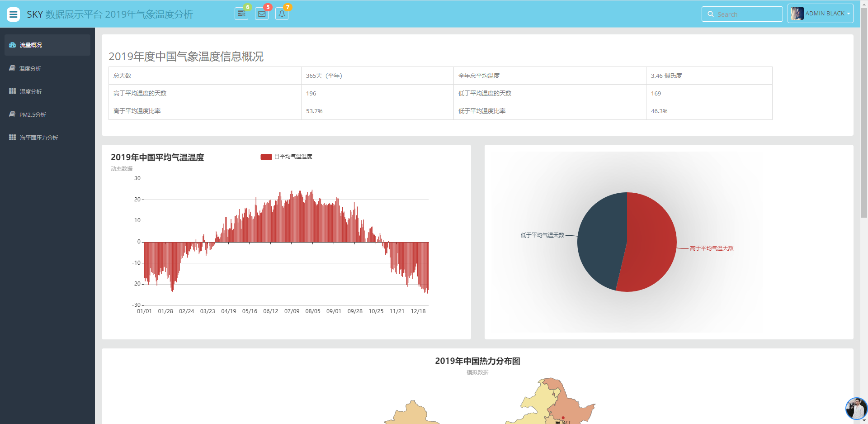Click the scrollbar down arrow
The width and height of the screenshot is (868, 424).
click(864, 420)
